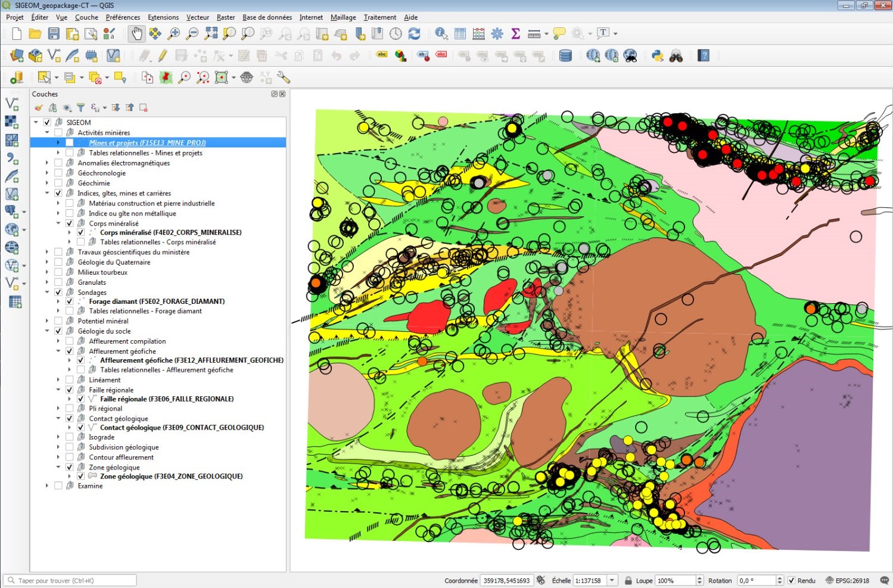Open the Traitement menu
Screen dimensions: 893x588
click(380, 17)
